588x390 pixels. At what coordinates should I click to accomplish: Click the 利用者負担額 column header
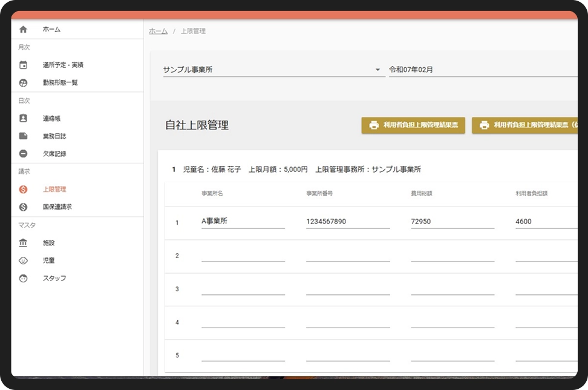(x=531, y=193)
